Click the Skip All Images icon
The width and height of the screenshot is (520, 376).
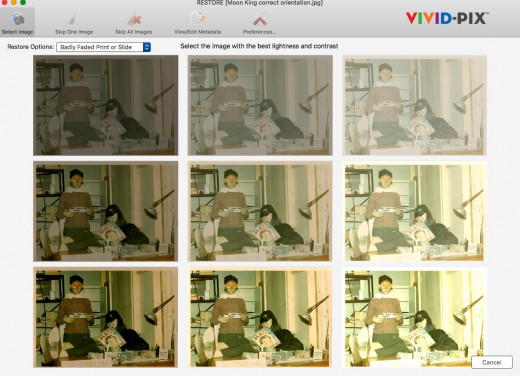coord(134,19)
